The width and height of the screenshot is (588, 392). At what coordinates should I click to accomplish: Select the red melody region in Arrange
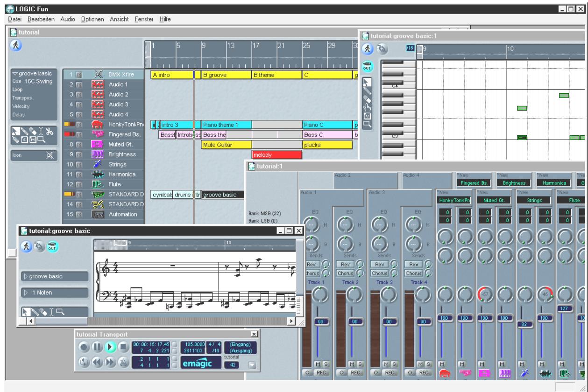tap(276, 154)
